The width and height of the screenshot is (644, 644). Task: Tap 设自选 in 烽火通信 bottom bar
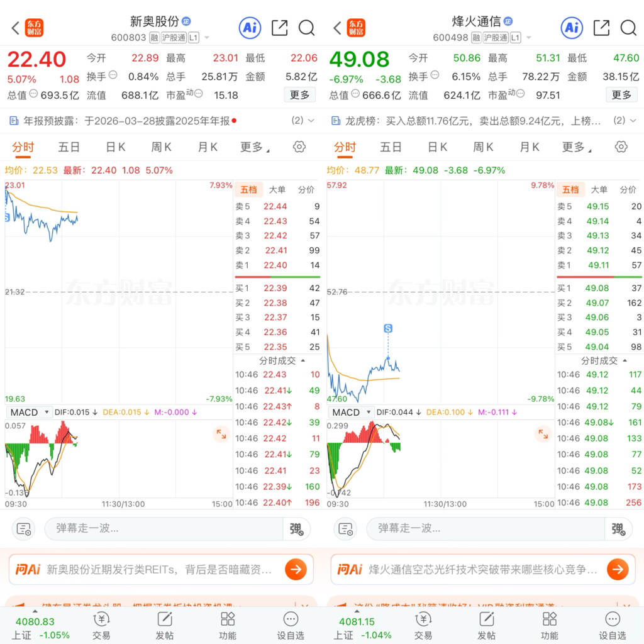613,626
